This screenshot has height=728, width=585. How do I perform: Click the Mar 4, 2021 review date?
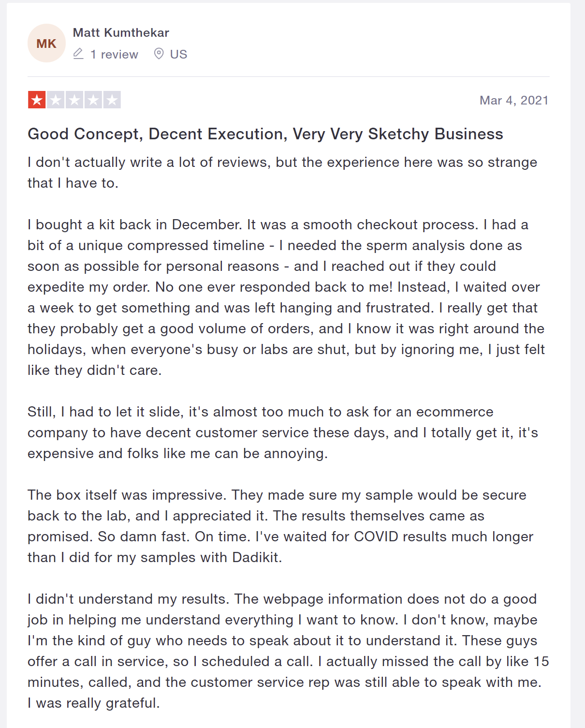click(513, 100)
